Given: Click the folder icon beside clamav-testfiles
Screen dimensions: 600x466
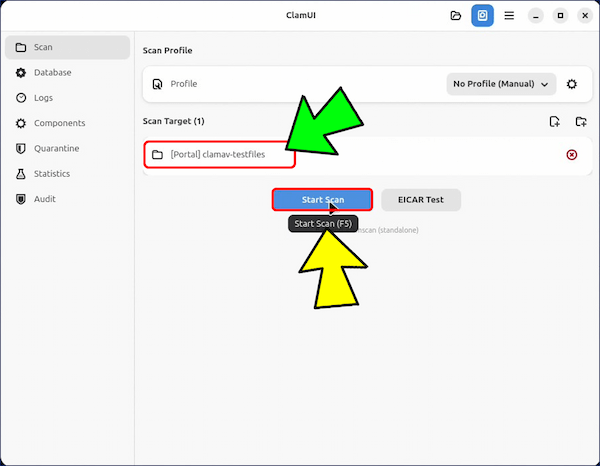Looking at the screenshot, I should point(157,155).
